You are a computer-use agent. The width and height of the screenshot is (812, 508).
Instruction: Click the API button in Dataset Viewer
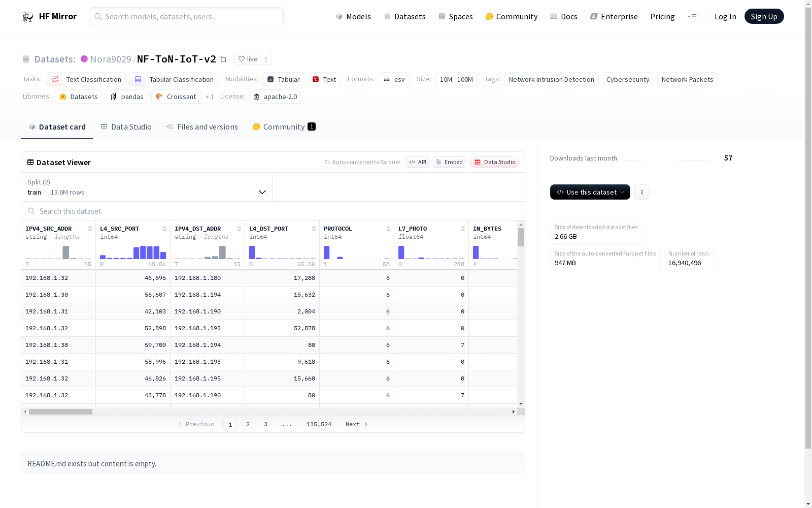tap(418, 162)
